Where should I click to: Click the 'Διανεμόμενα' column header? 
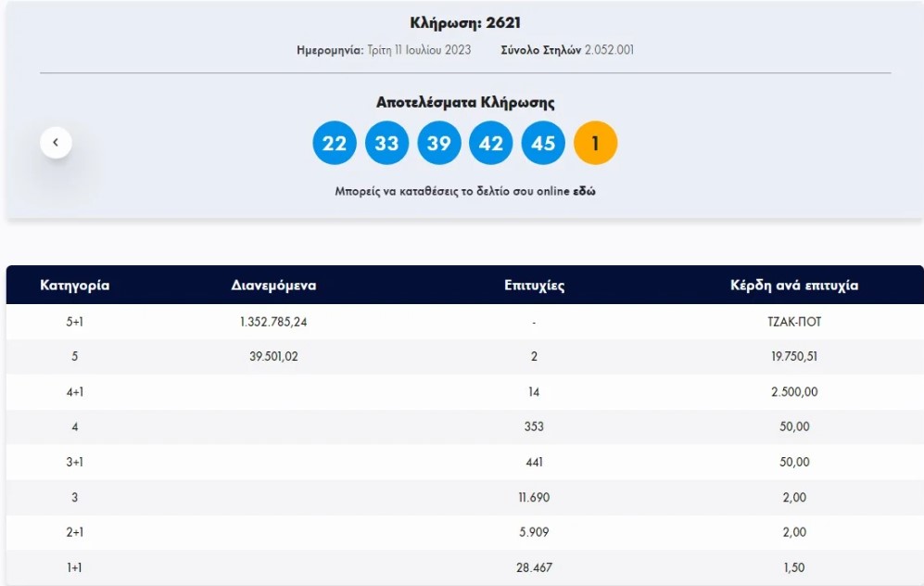(x=273, y=286)
